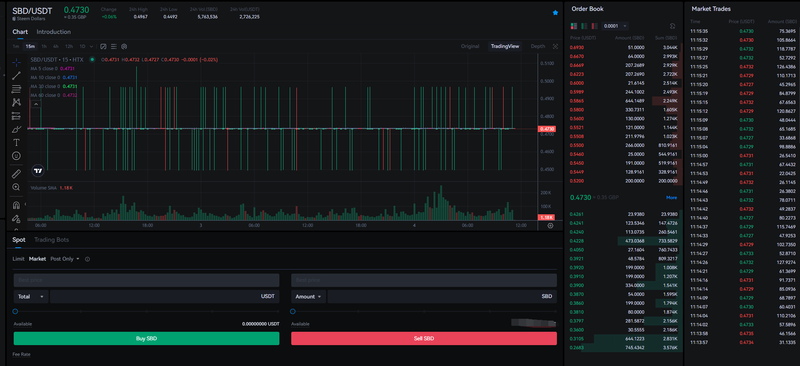This screenshot has height=366, width=800.
Task: Open the Post Only dropdown
Action: pos(65,259)
